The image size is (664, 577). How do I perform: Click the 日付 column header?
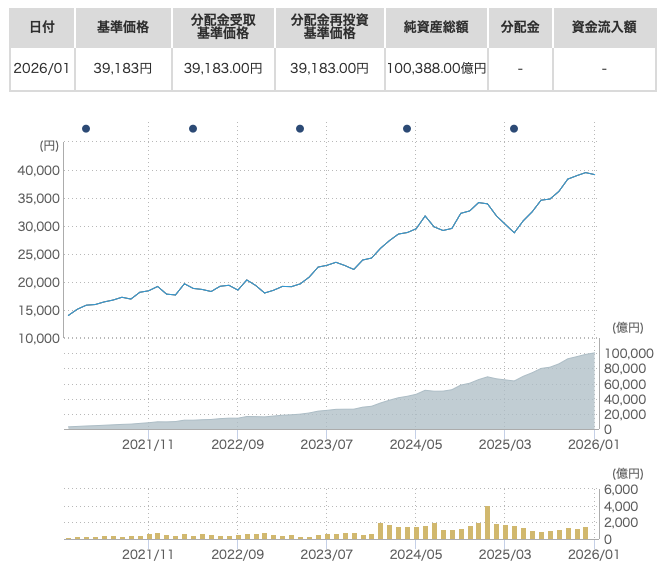pos(40,27)
